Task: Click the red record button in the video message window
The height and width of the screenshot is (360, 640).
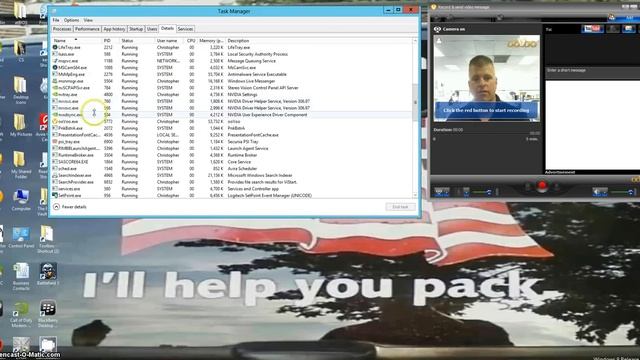Action: point(542,186)
